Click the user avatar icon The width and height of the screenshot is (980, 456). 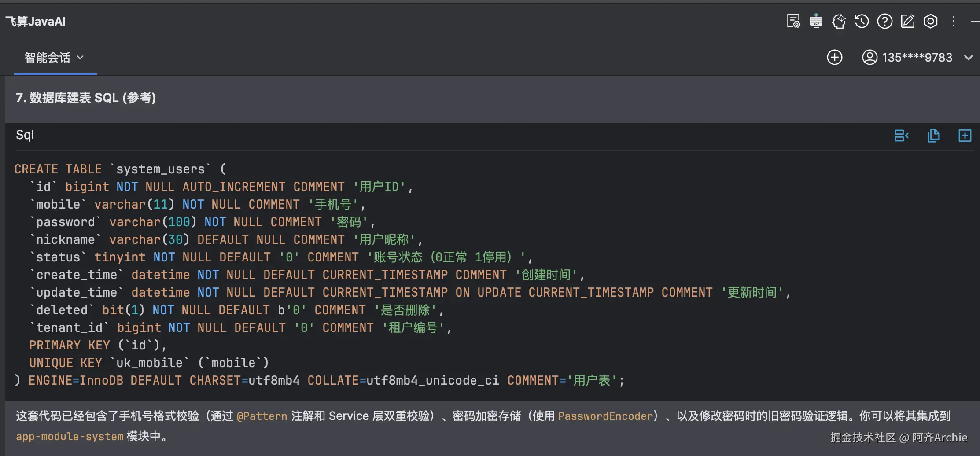point(869,57)
